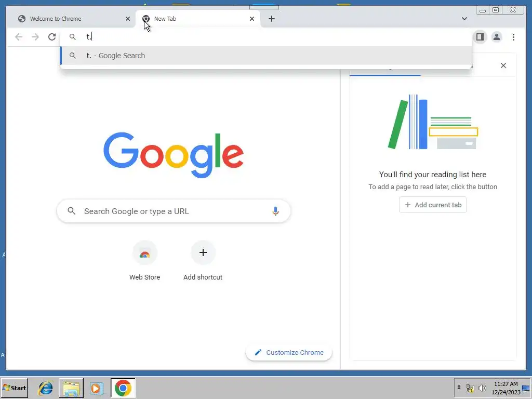Viewport: 532px width, 399px height.
Task: Open Chrome's three-dot menu
Action: (x=513, y=37)
